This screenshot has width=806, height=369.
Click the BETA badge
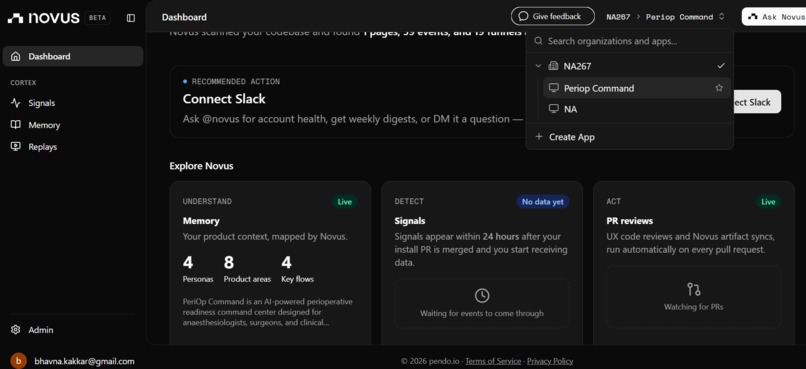pos(97,18)
